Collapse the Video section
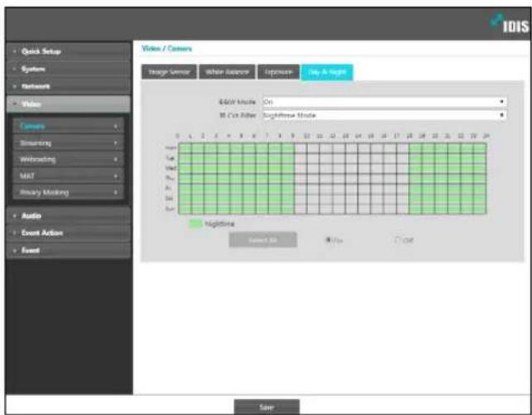Image resolution: width=532 pixels, height=415 pixels. coord(68,104)
